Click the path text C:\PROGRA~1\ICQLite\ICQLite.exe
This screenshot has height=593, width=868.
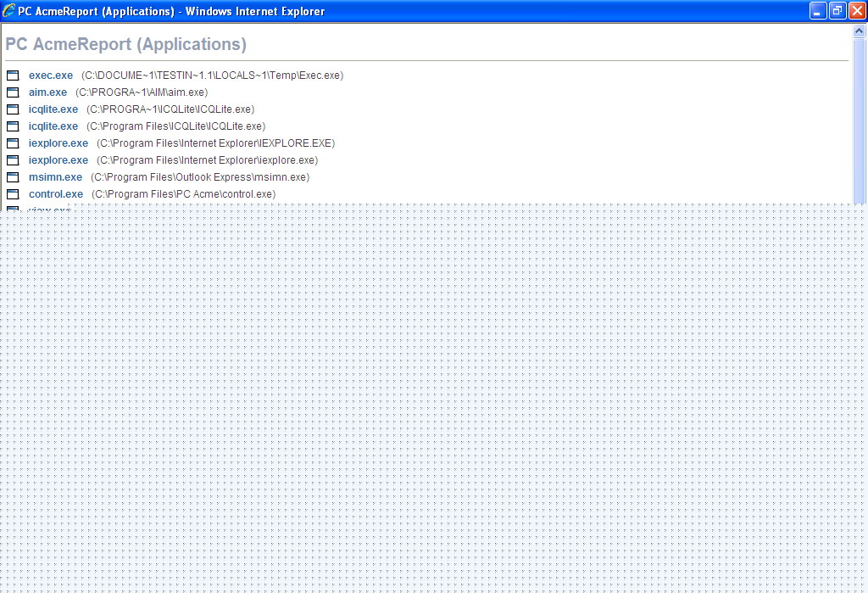click(x=170, y=109)
